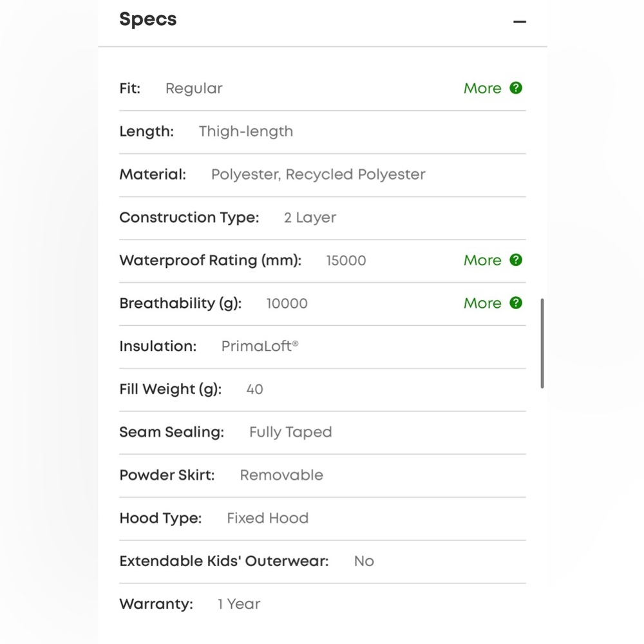Collapse the Specs section with minus icon

pos(520,22)
